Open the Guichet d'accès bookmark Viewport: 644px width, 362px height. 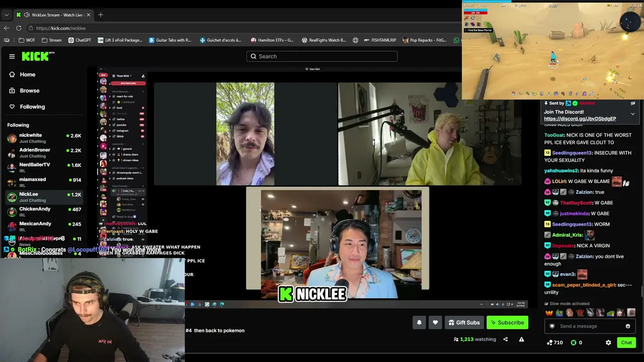point(220,40)
